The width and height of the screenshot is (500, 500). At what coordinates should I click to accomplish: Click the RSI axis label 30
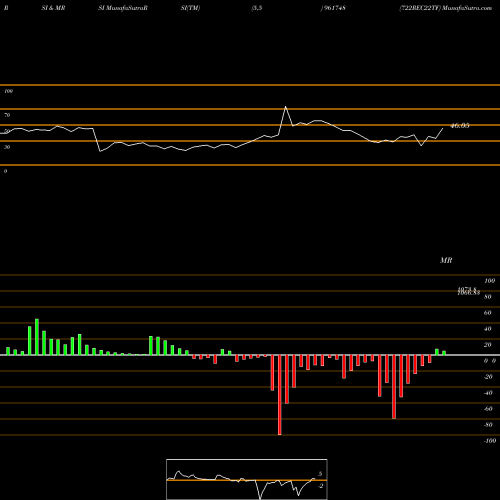coord(7,147)
